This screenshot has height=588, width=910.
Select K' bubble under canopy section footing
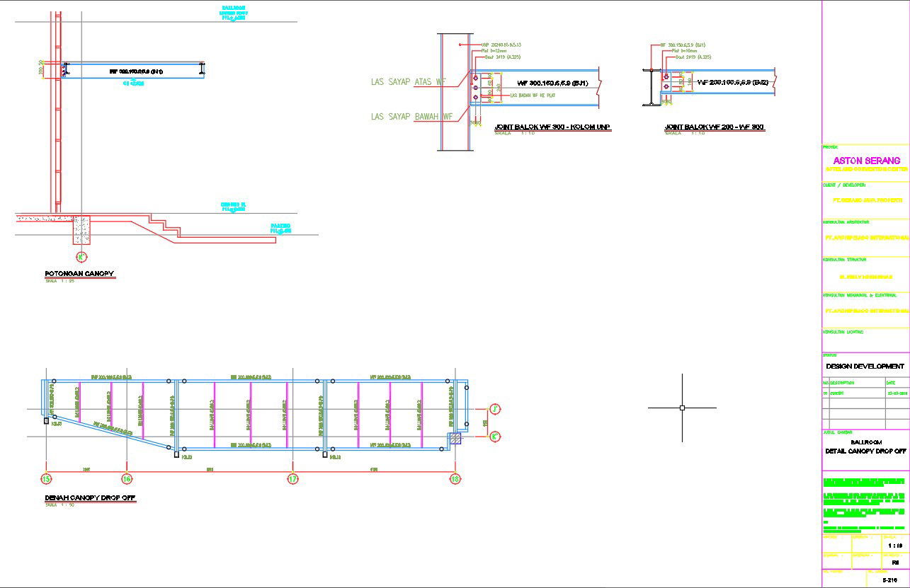tap(81, 256)
